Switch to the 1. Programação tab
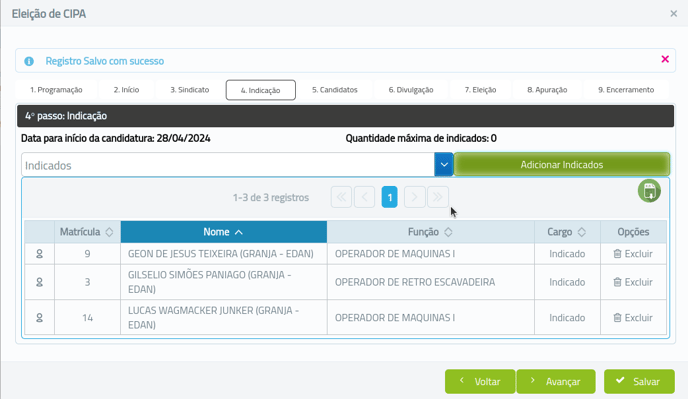Viewport: 688px width, 399px height. pyautogui.click(x=56, y=90)
